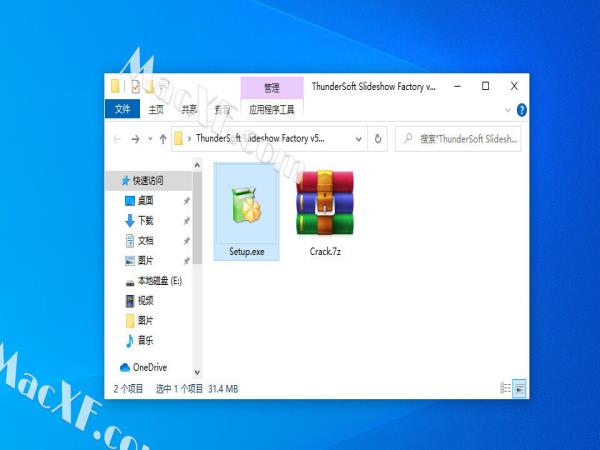Click the pin icon beside 桌面
This screenshot has width=600, height=450.
(x=186, y=201)
